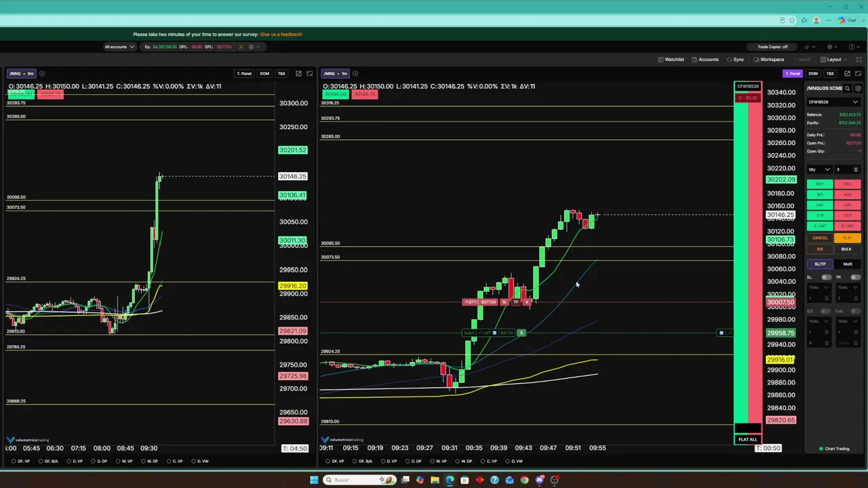The width and height of the screenshot is (868, 488).
Task: Click the BID order button
Action: 820,195
